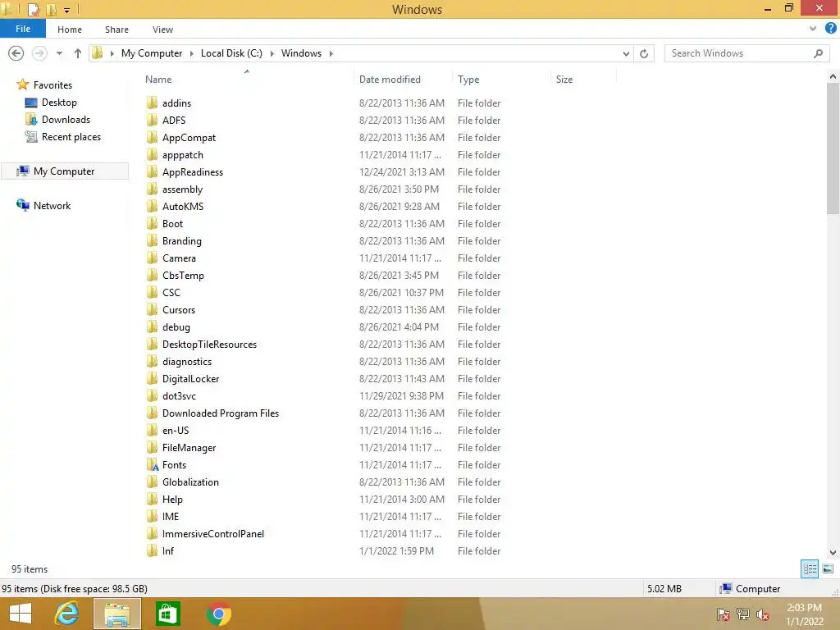Open the network tray icon

click(x=742, y=615)
